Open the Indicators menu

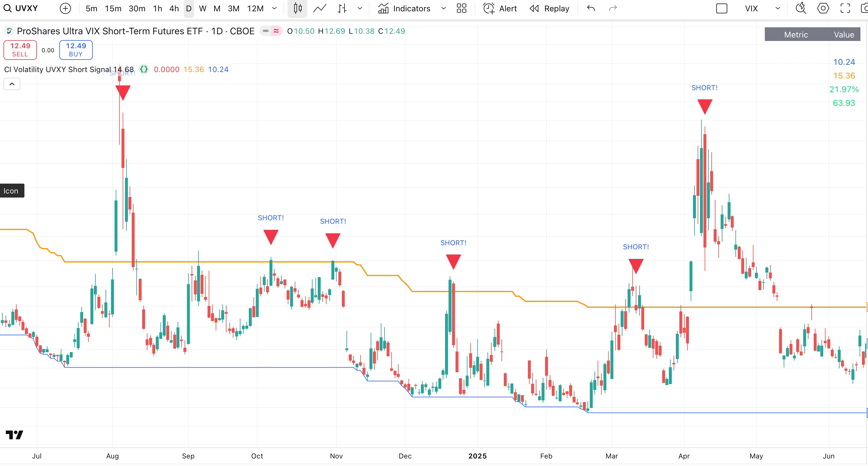tap(404, 8)
